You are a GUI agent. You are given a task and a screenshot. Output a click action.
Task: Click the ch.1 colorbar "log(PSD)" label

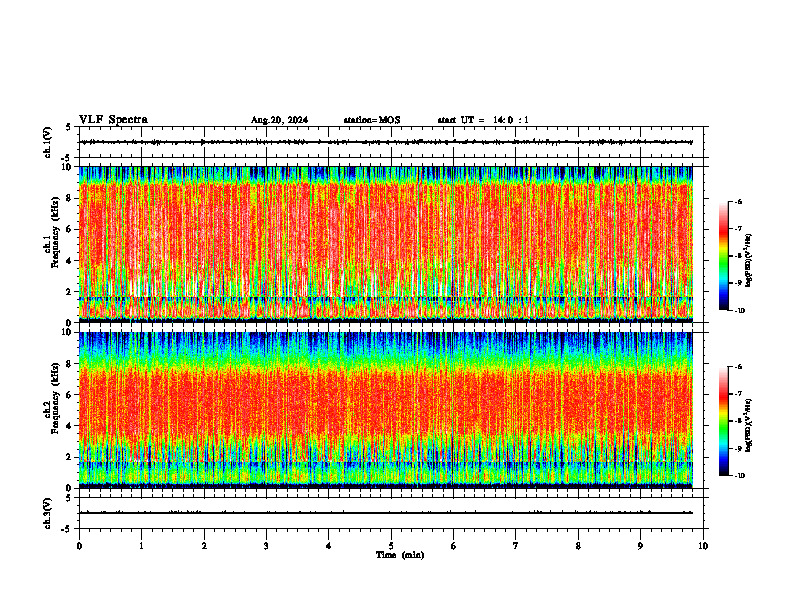749,261
